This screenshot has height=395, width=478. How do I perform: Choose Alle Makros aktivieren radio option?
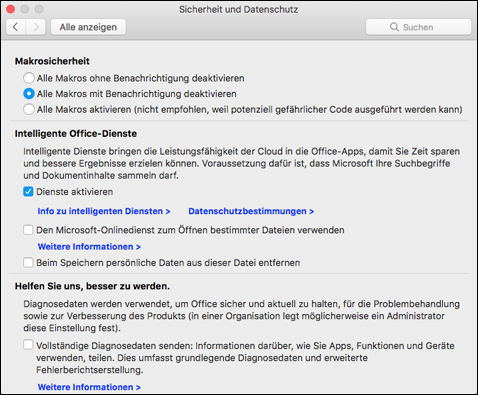(x=29, y=109)
